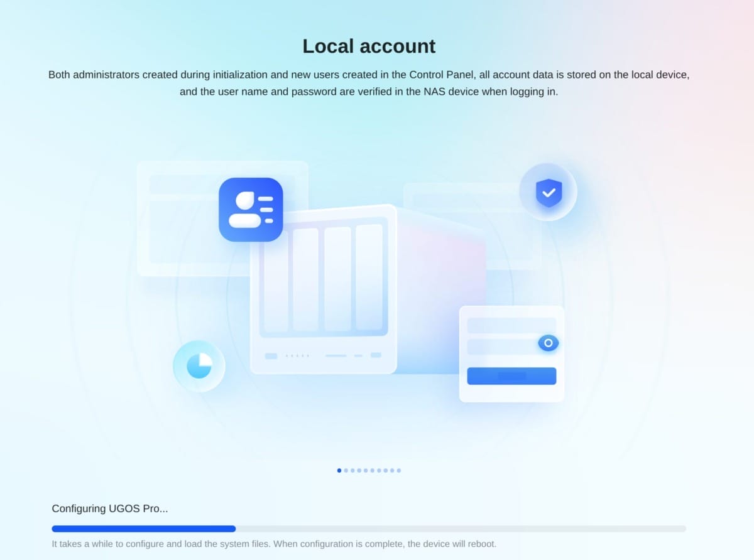This screenshot has width=754, height=560.
Task: Click the blue user profile card icon
Action: point(251,210)
